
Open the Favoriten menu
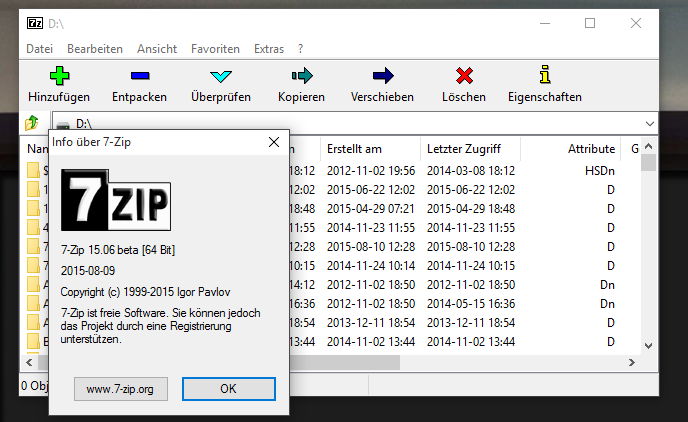click(x=215, y=49)
